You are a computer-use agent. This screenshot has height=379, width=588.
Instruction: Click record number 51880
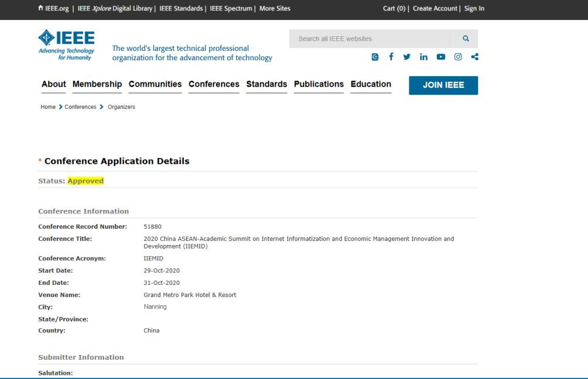click(x=153, y=227)
